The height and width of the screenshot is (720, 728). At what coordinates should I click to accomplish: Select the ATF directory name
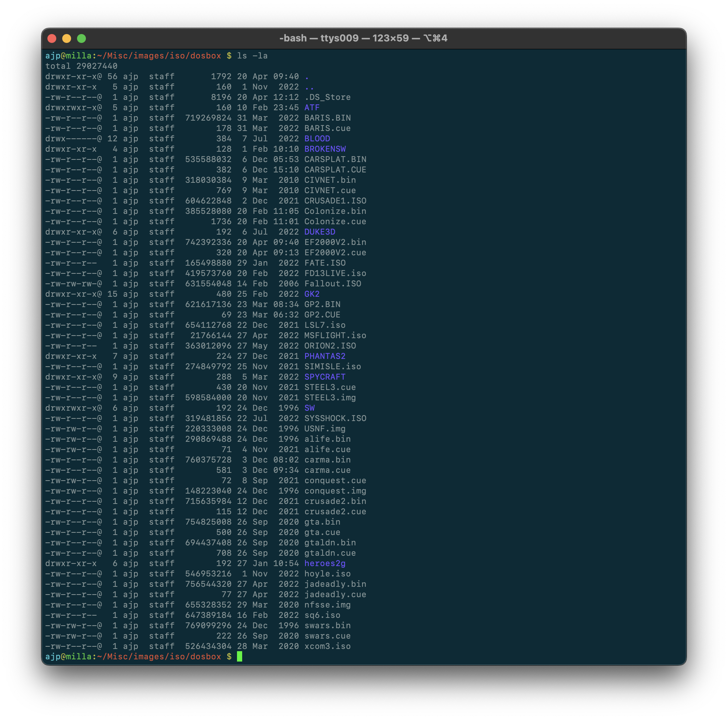pyautogui.click(x=312, y=107)
